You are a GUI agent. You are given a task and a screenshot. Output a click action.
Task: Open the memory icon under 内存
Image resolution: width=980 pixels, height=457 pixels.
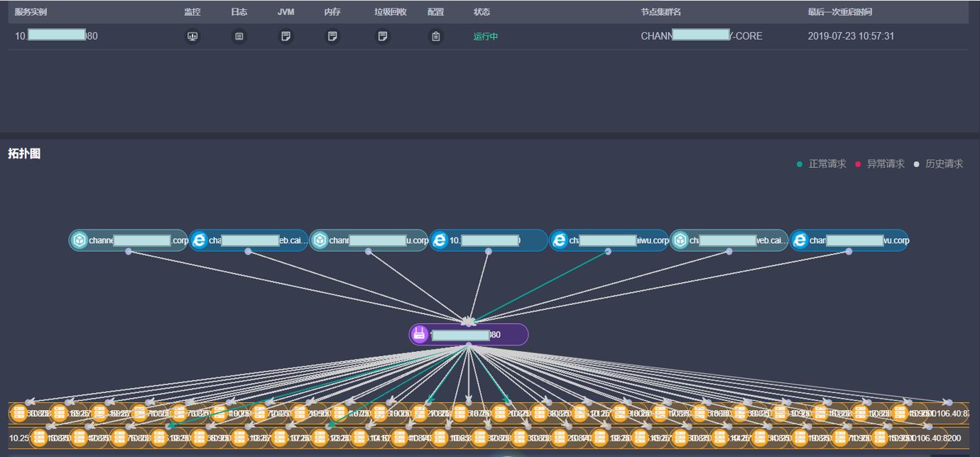coord(332,36)
